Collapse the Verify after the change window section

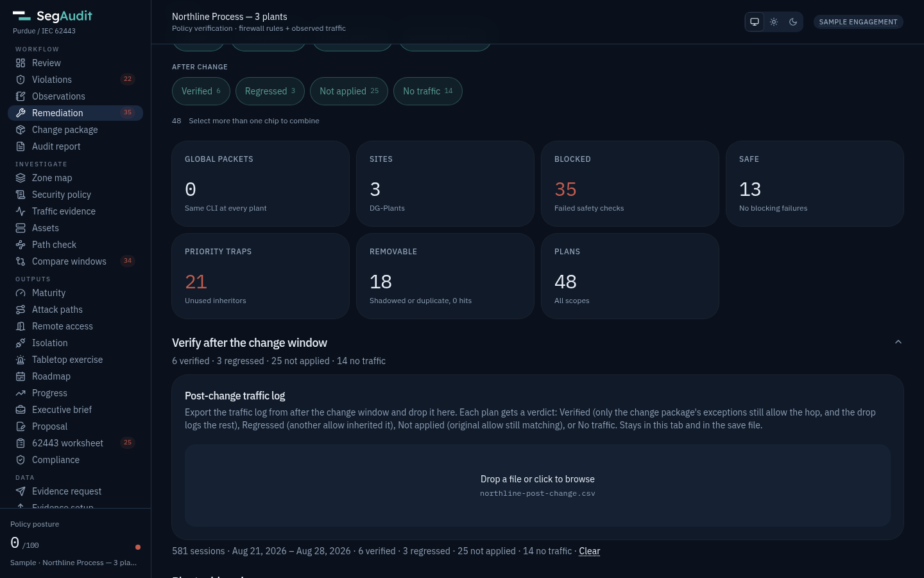898,342
